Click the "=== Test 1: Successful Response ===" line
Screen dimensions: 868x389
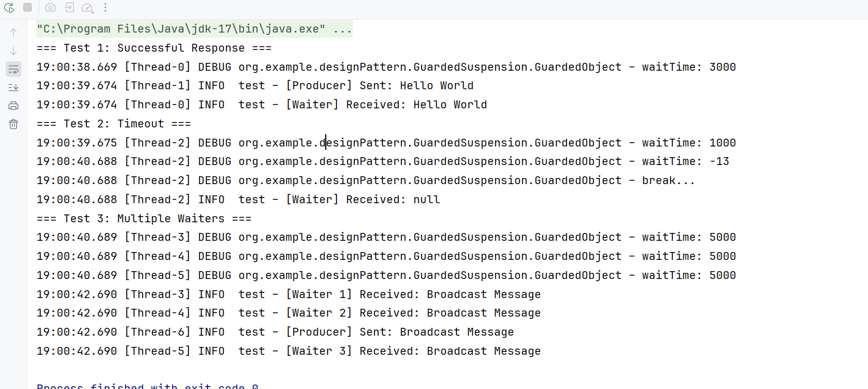[x=154, y=48]
